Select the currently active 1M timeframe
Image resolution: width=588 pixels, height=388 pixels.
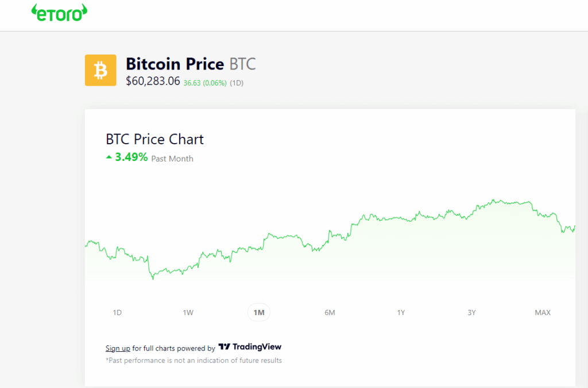[x=258, y=312]
